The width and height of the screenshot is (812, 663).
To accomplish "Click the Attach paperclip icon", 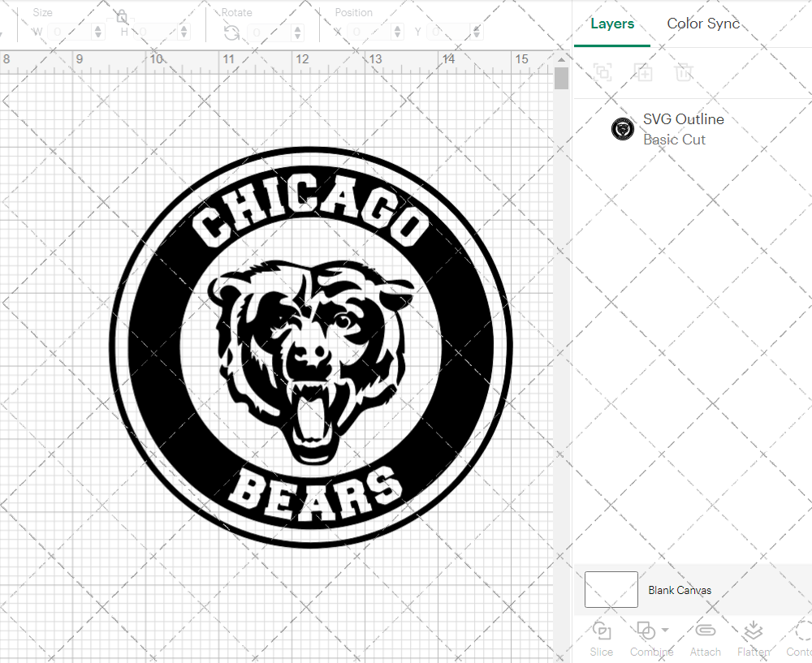I will (705, 631).
